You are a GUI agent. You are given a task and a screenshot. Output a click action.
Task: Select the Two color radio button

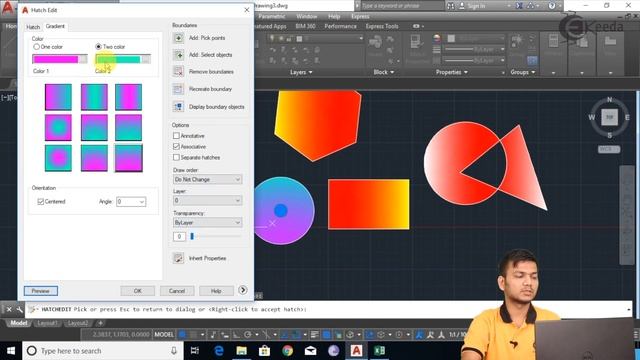(98, 47)
